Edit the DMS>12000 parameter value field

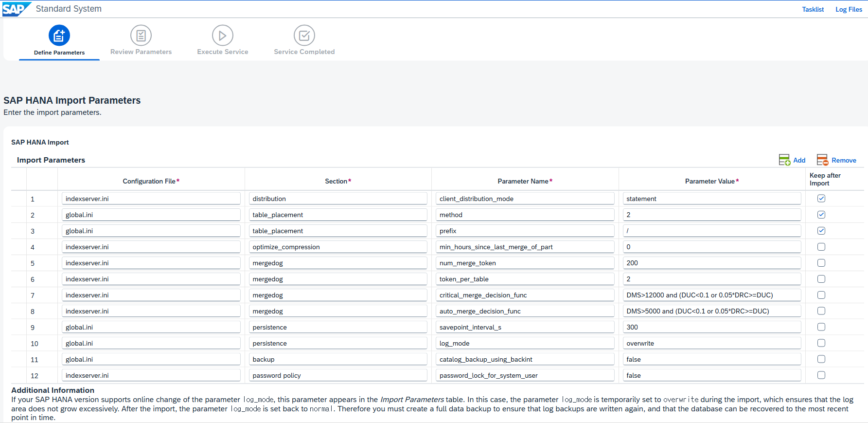click(x=712, y=295)
